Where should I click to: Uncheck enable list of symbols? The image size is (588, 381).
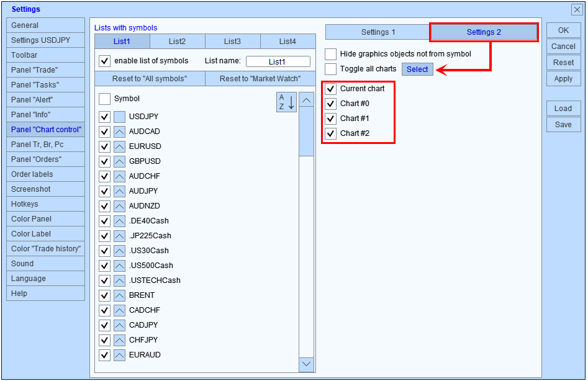click(x=105, y=61)
